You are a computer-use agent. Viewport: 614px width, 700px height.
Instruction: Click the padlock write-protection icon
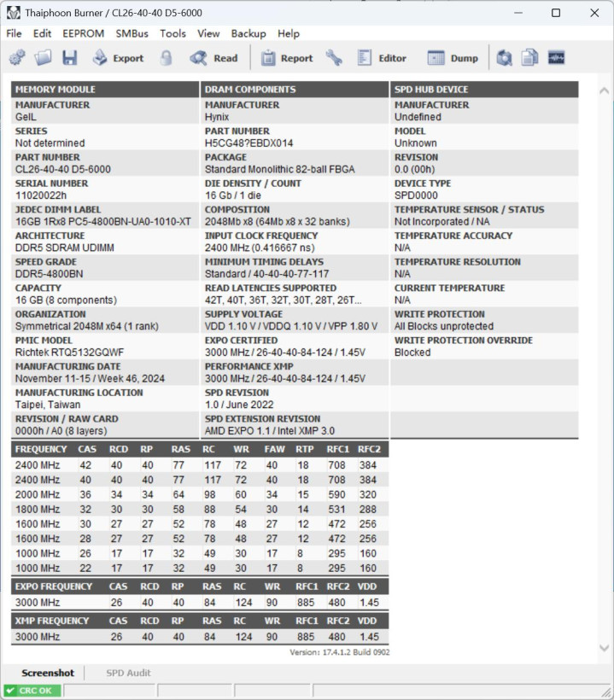[x=167, y=58]
